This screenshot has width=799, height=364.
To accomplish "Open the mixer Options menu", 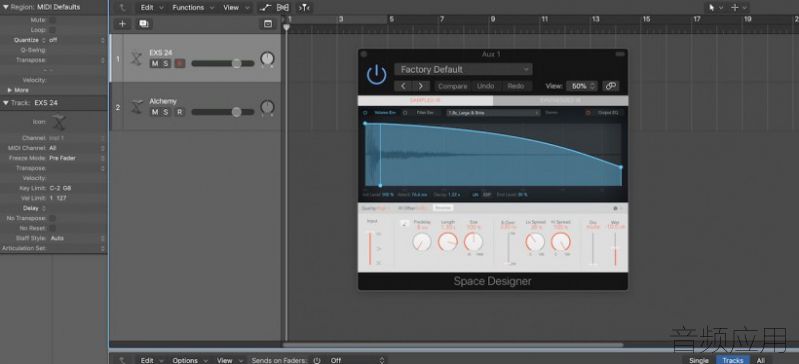I will [189, 360].
